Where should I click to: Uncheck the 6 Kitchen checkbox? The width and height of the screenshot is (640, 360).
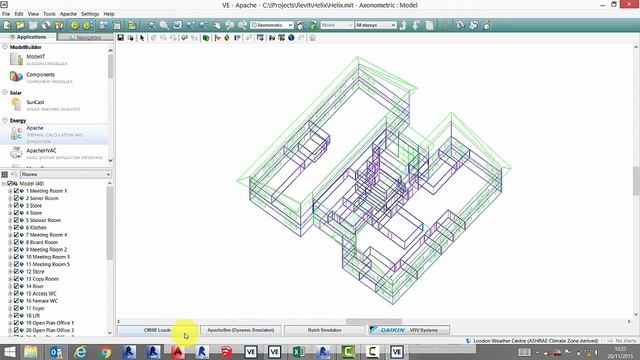click(x=17, y=228)
